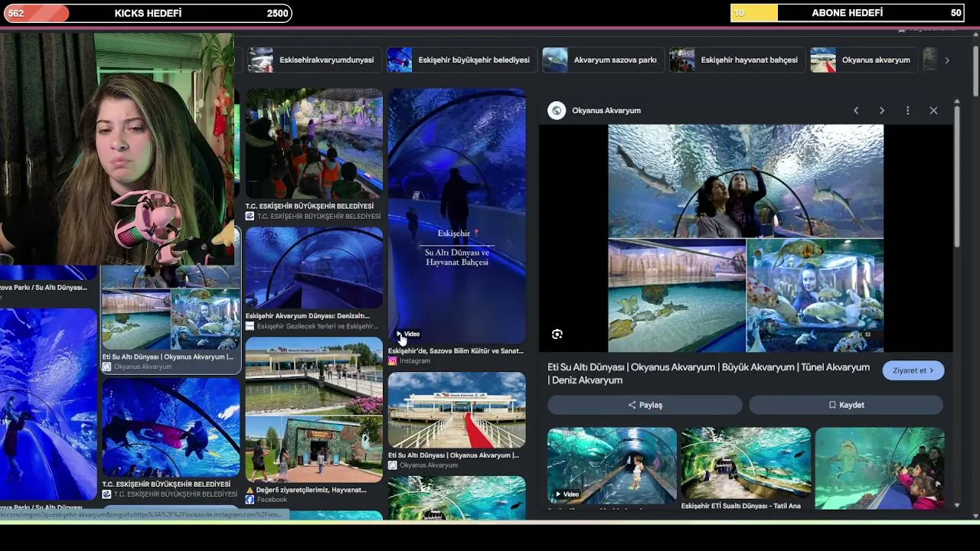The height and width of the screenshot is (551, 980).
Task: Go to the next image in preview panel
Action: pyautogui.click(x=882, y=110)
